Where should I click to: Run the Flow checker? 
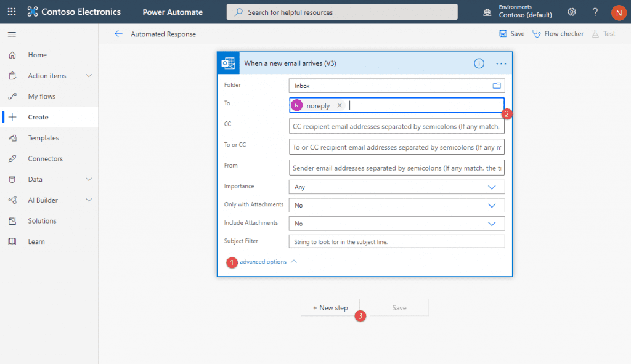coord(558,34)
